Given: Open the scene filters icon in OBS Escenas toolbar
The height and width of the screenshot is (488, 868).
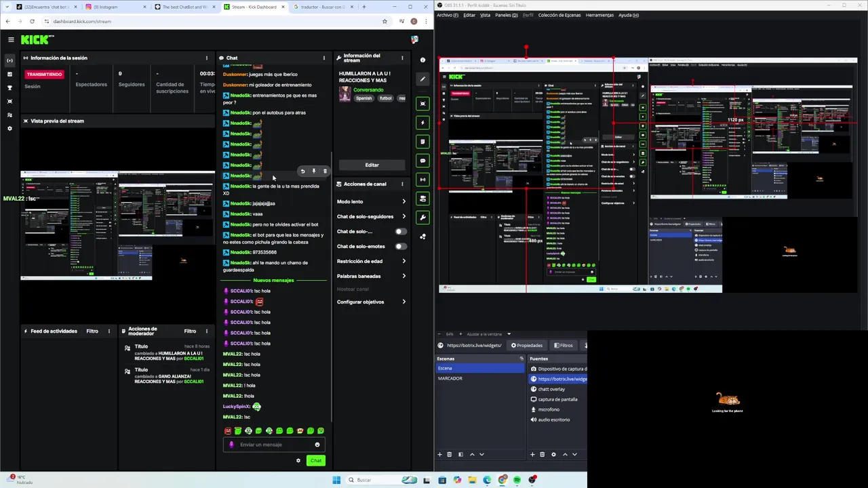Looking at the screenshot, I should pos(460,454).
